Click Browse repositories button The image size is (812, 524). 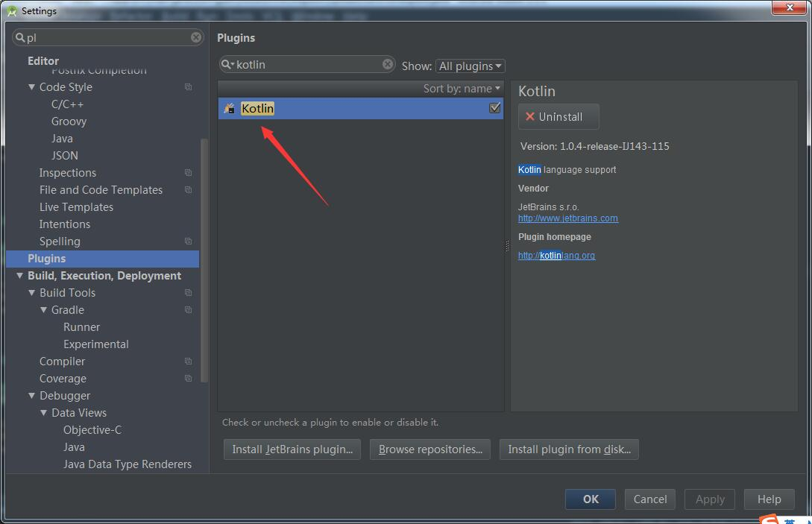point(430,449)
